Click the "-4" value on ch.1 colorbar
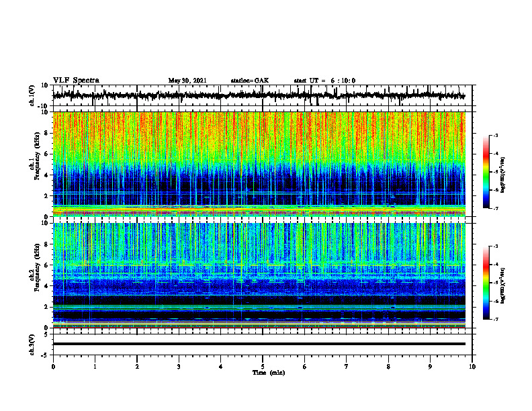 (x=495, y=154)
